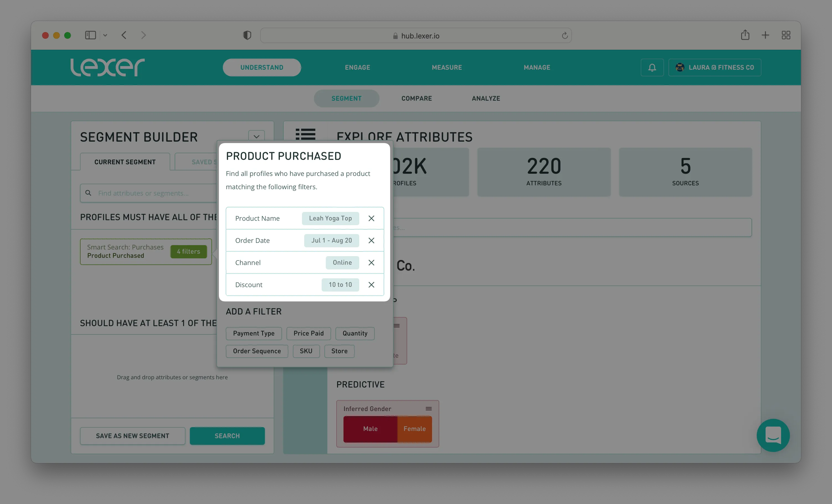Reload the page in Safari
The width and height of the screenshot is (832, 504).
pyautogui.click(x=565, y=36)
